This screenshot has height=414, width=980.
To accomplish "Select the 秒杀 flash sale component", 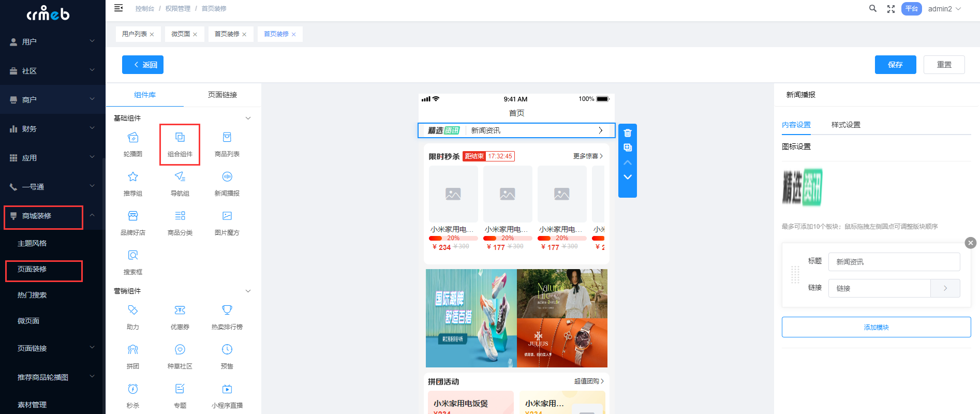I will coord(133,396).
